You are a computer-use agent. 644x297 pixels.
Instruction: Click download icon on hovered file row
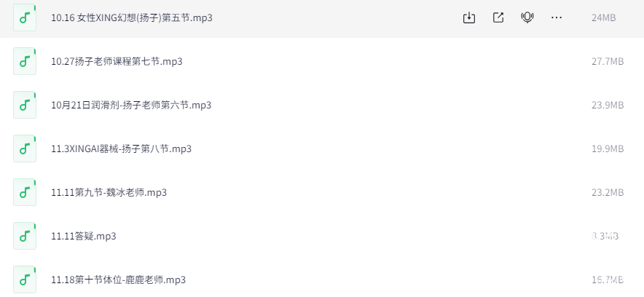pyautogui.click(x=469, y=17)
